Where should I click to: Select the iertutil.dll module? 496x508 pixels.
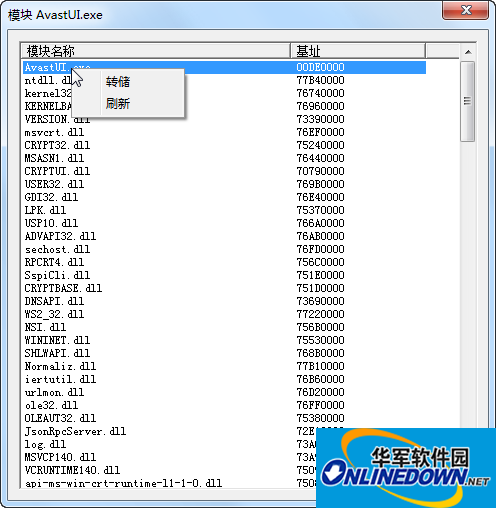[60, 379]
